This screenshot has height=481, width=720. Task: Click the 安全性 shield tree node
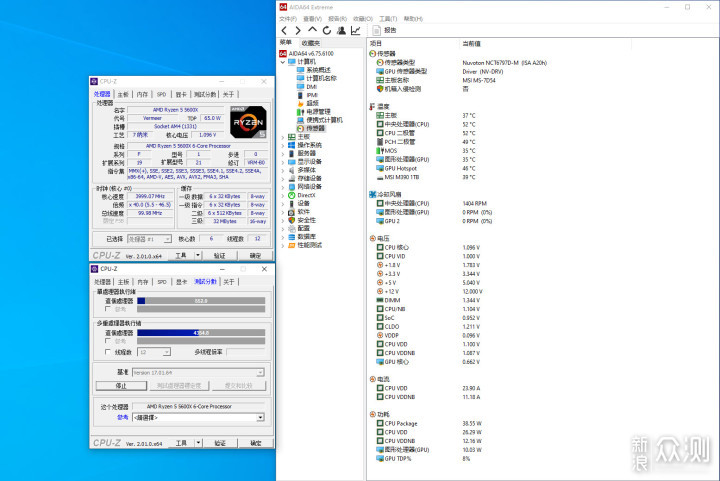[302, 220]
